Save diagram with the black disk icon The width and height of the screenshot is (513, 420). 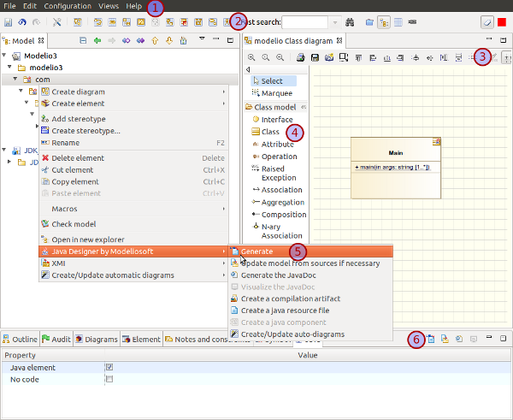point(315,57)
